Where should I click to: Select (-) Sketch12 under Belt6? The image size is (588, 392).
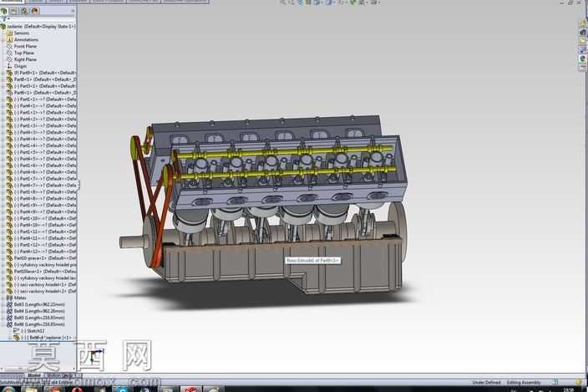click(x=29, y=331)
